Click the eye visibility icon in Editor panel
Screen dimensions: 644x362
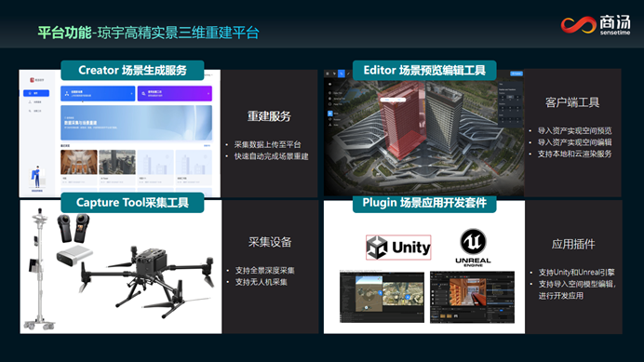click(x=329, y=84)
